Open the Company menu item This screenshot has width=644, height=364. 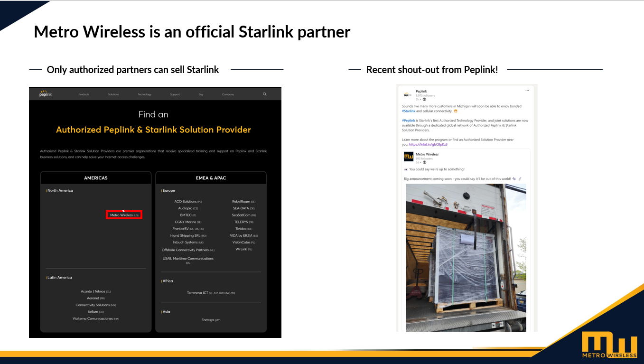[x=228, y=94]
